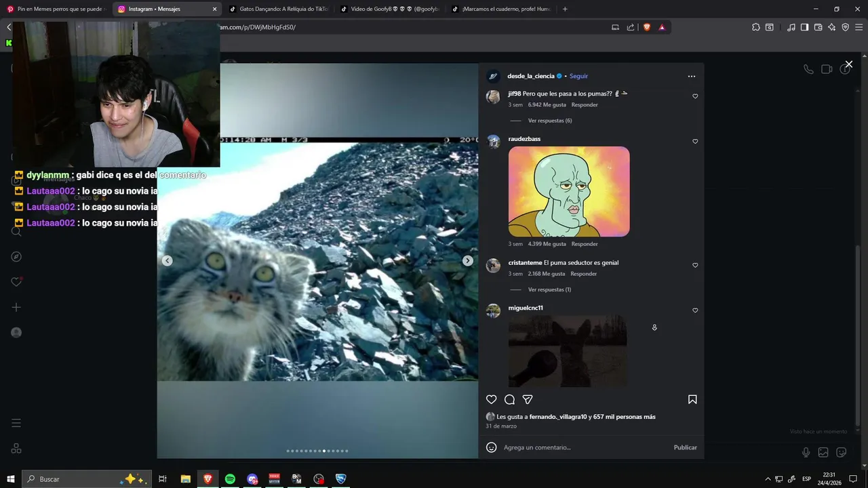Publish the comment with Publicar
This screenshot has width=868, height=488.
point(686,447)
